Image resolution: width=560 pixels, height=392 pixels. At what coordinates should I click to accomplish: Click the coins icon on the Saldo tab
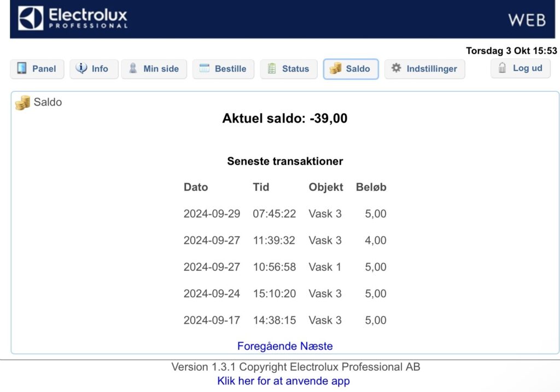[x=335, y=68]
